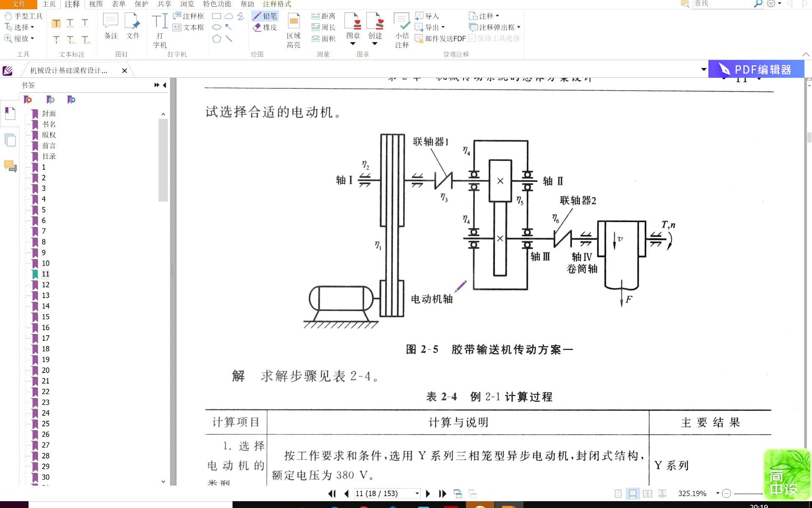Select bookmark 15 in the tree
Viewport: 812px width, 508px height.
coord(46,317)
